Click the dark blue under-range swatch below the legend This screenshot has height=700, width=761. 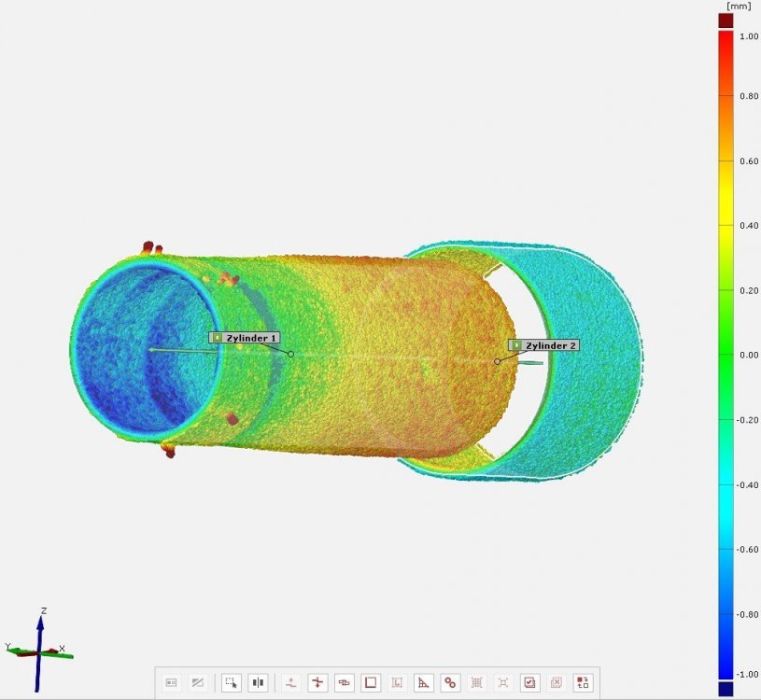[x=726, y=689]
